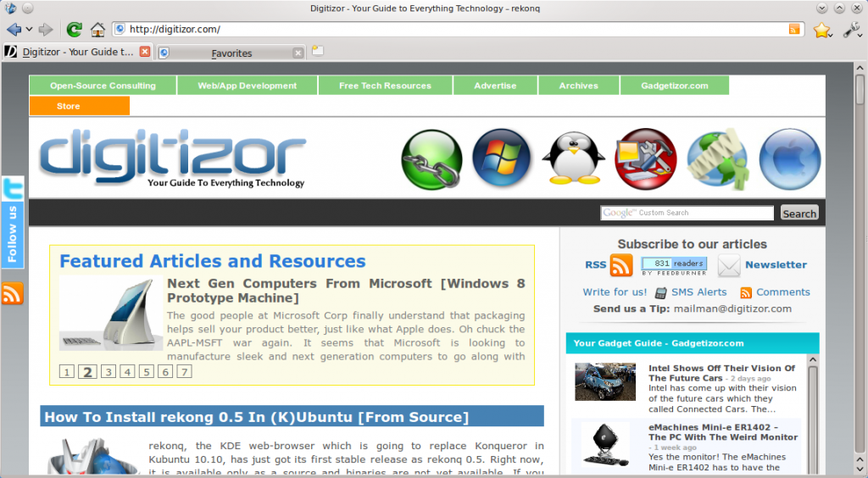
Task: Click the Apple logo category icon
Action: point(789,158)
